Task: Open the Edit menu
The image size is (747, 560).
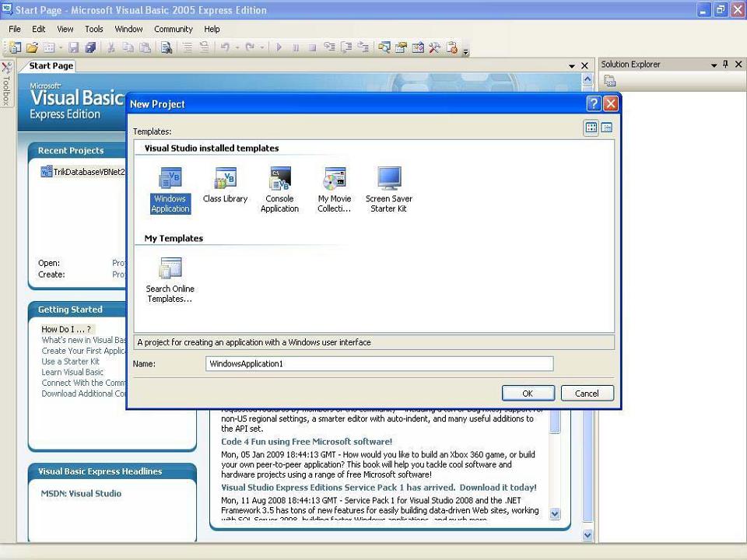Action: tap(39, 29)
